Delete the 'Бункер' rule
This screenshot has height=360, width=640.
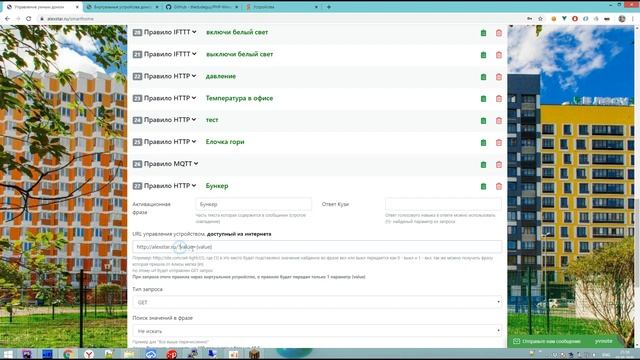tap(499, 187)
